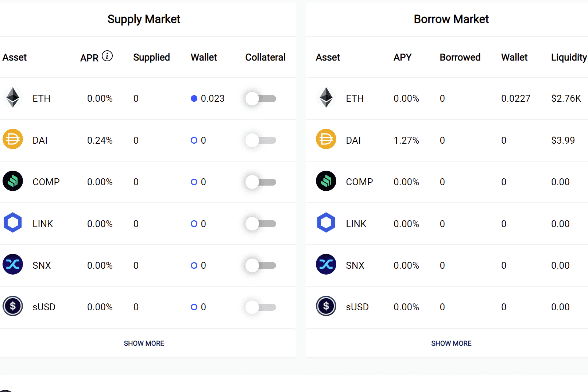Click the DAI wallet circle indicator

click(194, 140)
